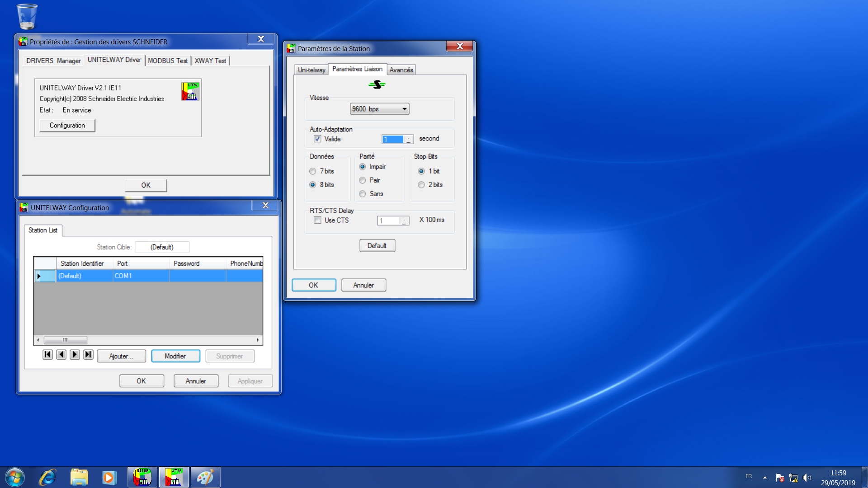Click next record arrow icon
This screenshot has height=488, width=868.
tap(75, 355)
